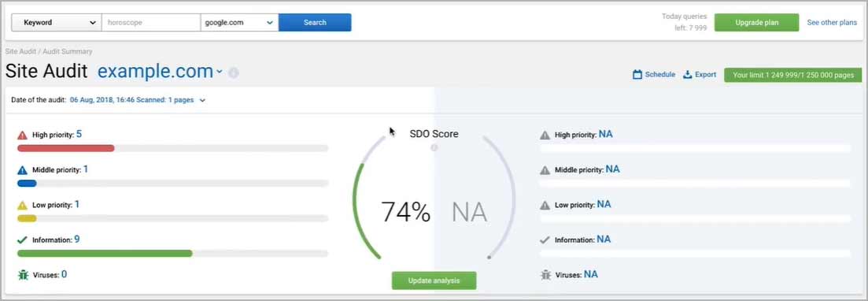Open the google.com search engine dropdown

tap(240, 23)
